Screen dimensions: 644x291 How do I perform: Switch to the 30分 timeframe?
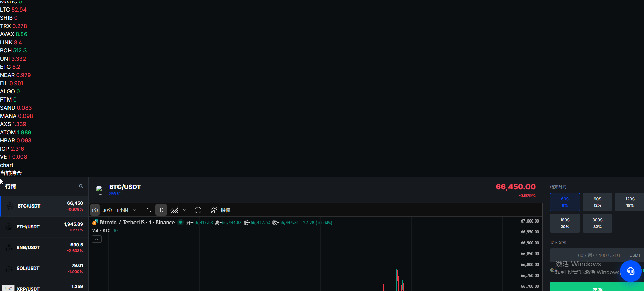(107, 210)
